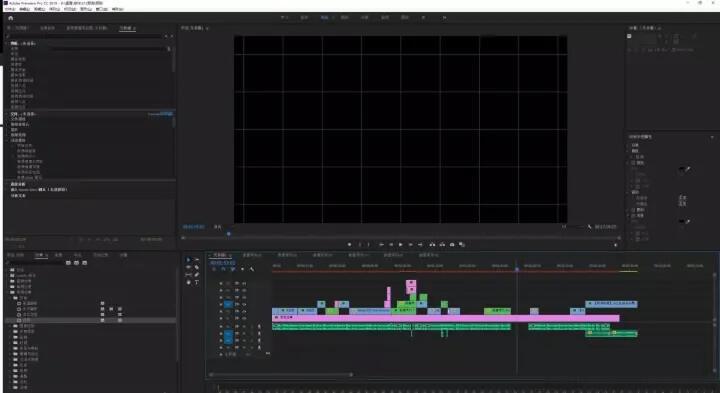Viewport: 720px width, 393px height.
Task: Toggle the Comparison View button
Action: [462, 245]
